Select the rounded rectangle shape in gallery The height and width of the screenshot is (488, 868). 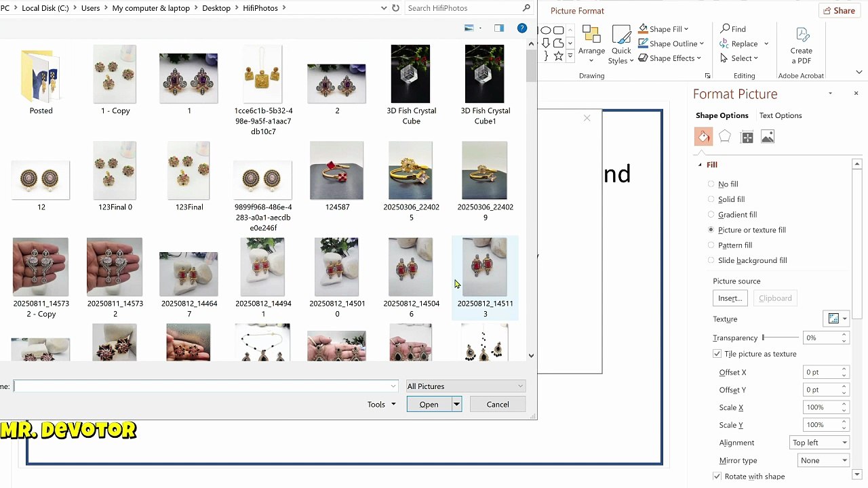pyautogui.click(x=558, y=30)
